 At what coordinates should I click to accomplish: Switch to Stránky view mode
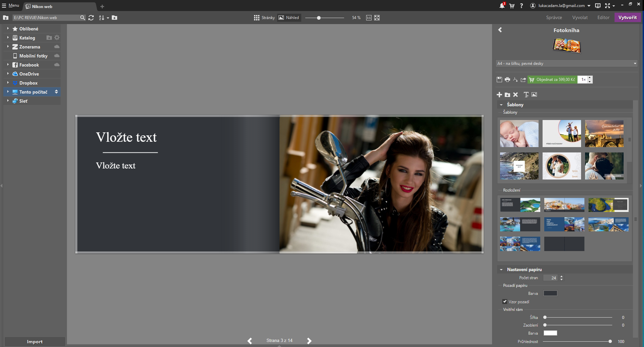tap(264, 18)
